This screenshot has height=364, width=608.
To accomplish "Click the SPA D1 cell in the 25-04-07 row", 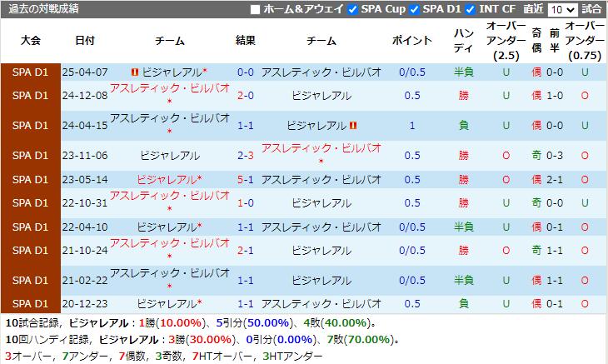I will (x=31, y=72).
